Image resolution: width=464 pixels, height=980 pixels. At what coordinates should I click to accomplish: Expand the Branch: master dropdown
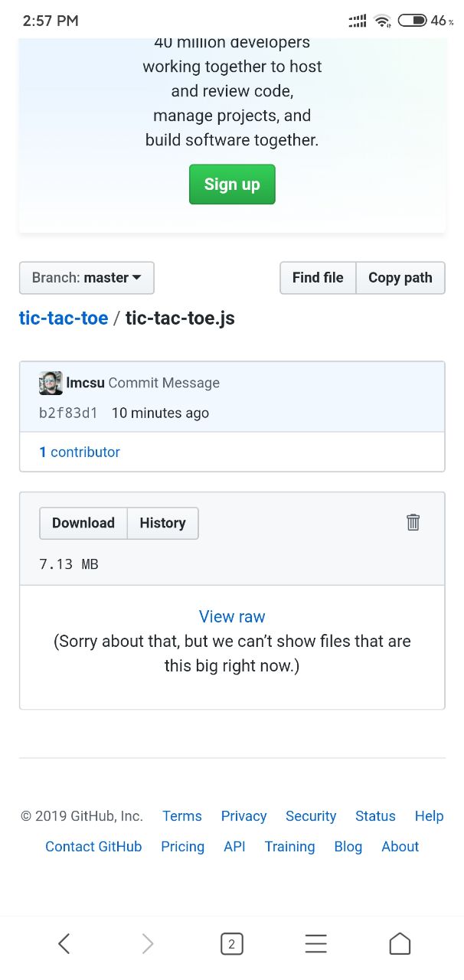tap(87, 278)
